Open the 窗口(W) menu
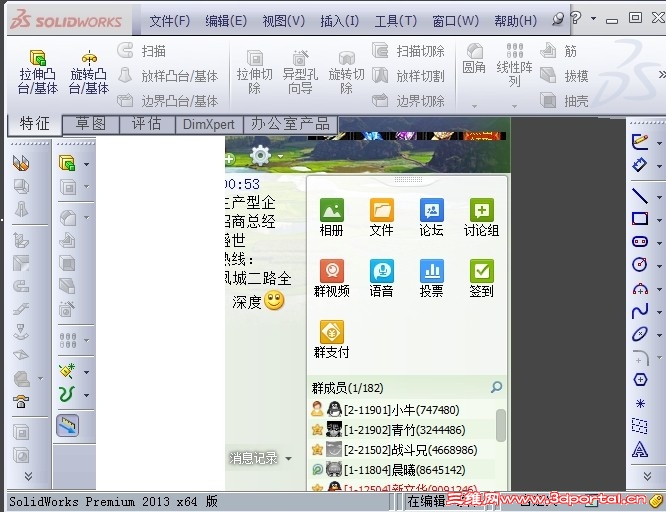The image size is (666, 512). click(455, 20)
